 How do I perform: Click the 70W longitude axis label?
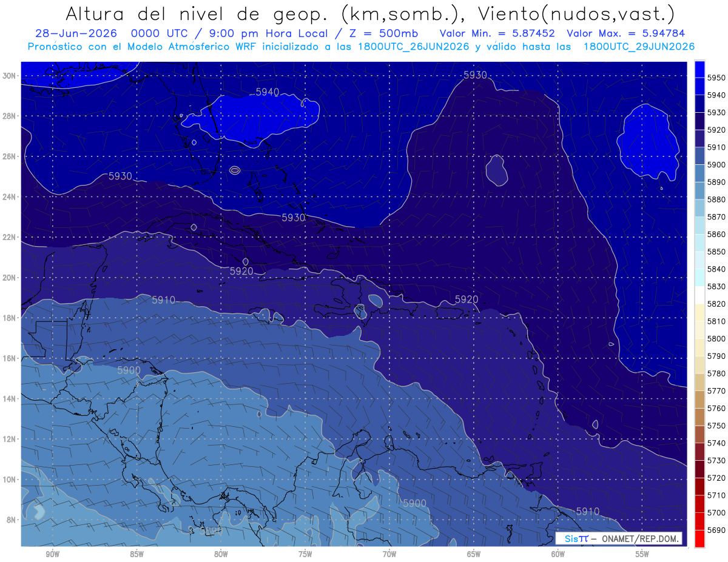click(389, 554)
